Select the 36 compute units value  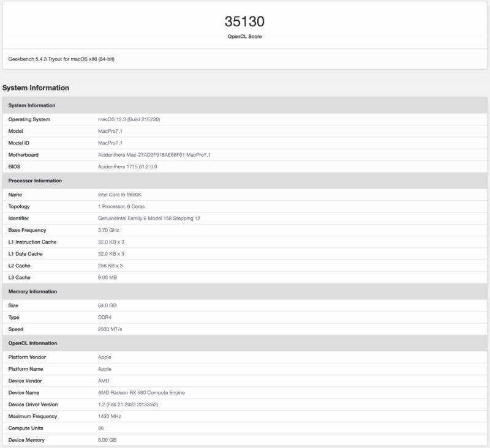100,428
